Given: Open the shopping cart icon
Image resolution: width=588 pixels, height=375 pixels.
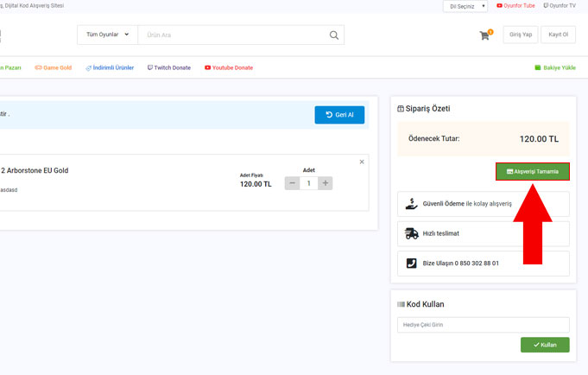Looking at the screenshot, I should [x=484, y=35].
